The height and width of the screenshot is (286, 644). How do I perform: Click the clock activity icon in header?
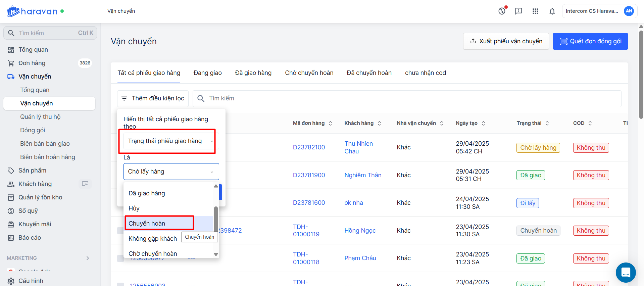502,11
